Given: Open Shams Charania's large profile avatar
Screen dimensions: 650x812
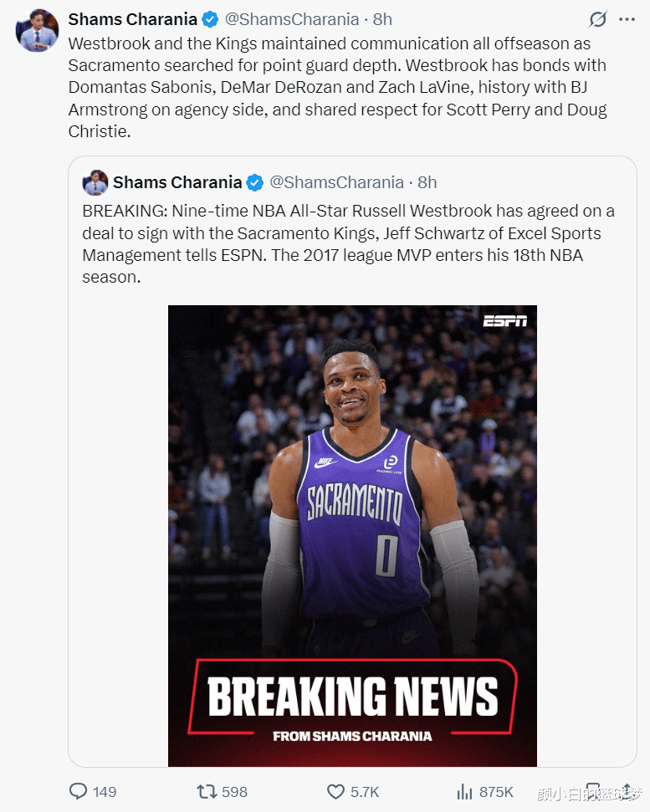Looking at the screenshot, I should coord(38,30).
